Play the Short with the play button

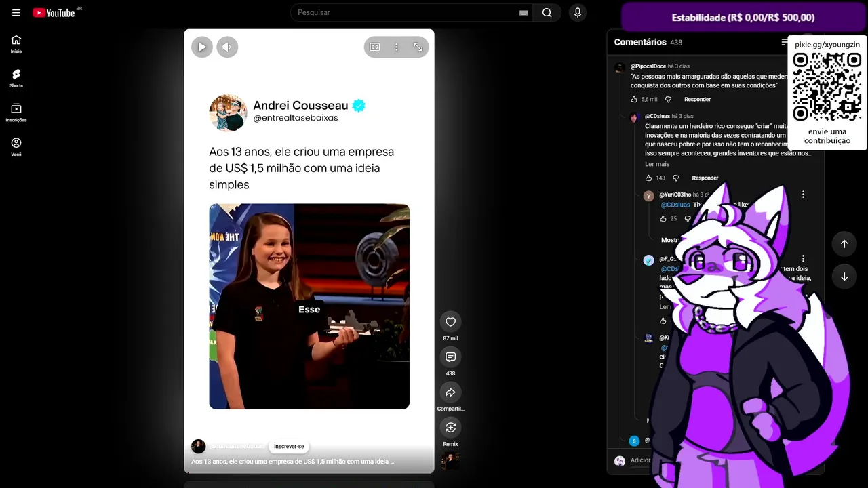[201, 47]
